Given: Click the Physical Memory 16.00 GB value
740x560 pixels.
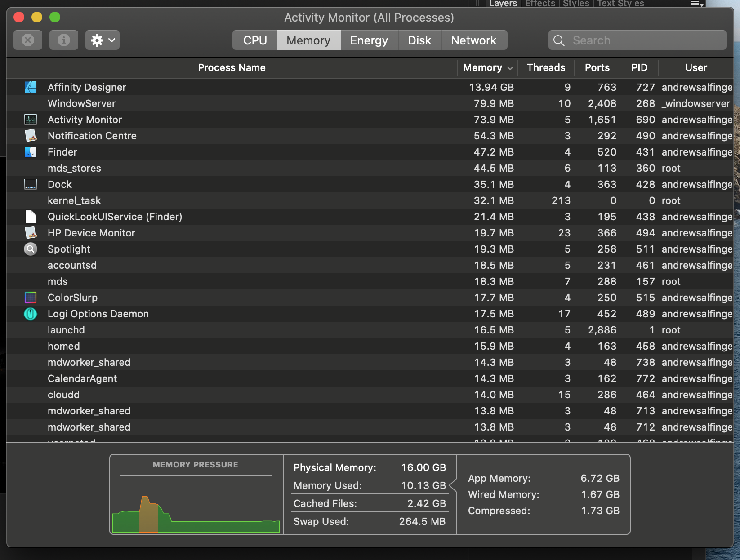Looking at the screenshot, I should click(x=423, y=467).
